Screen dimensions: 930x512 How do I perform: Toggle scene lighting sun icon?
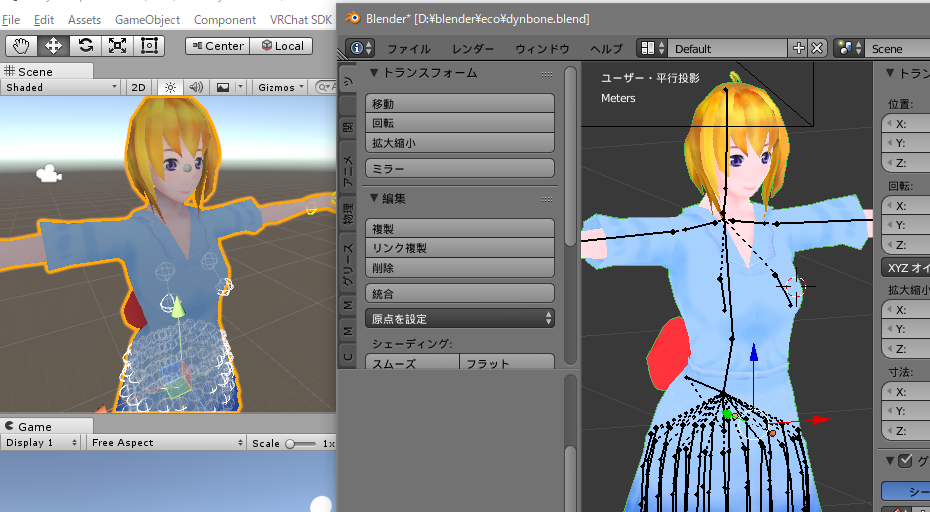tap(170, 87)
